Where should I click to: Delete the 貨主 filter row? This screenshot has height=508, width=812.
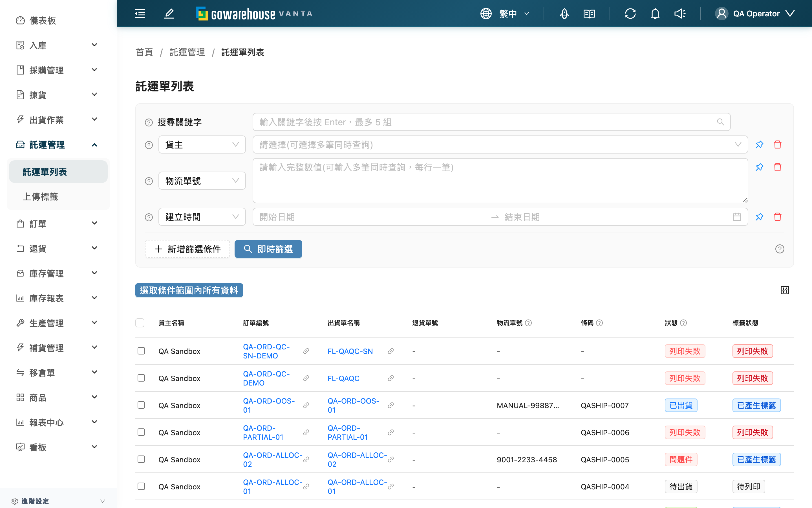(777, 144)
